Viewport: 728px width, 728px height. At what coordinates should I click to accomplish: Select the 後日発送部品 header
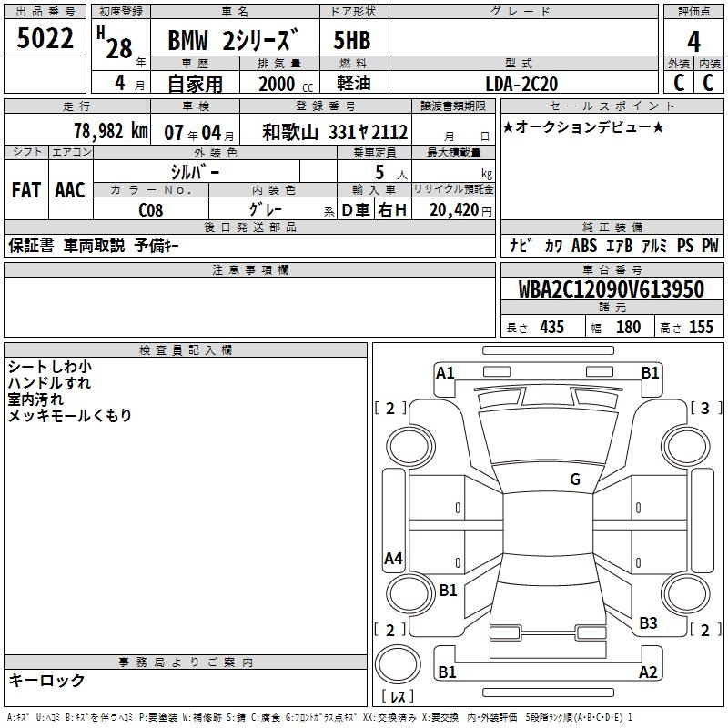click(x=249, y=227)
